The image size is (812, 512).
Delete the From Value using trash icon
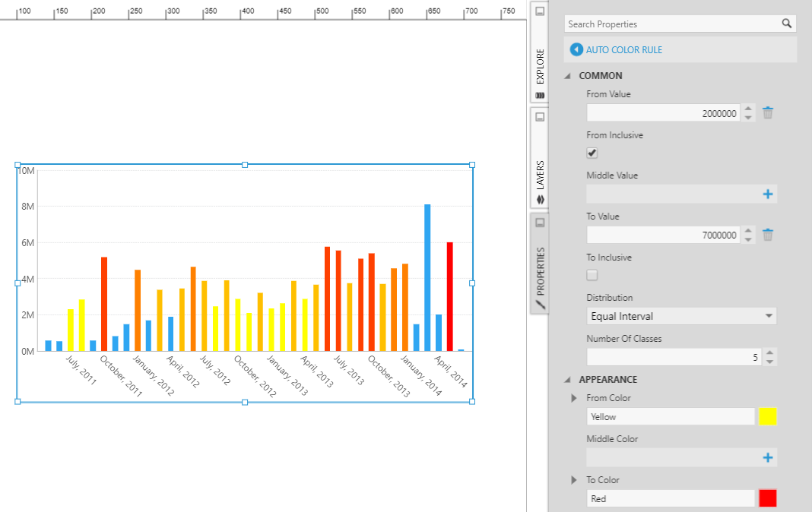click(x=768, y=113)
